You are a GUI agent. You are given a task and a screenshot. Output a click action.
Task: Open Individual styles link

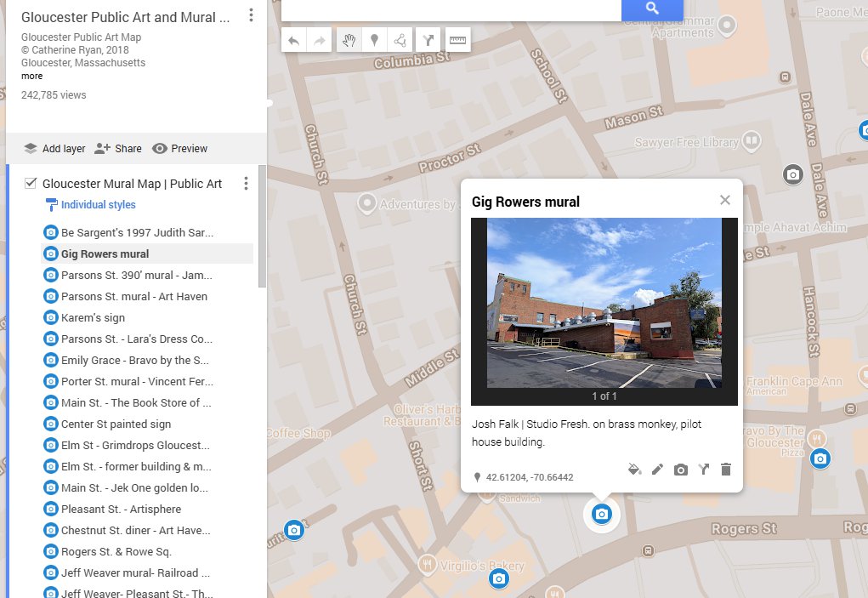pos(98,205)
